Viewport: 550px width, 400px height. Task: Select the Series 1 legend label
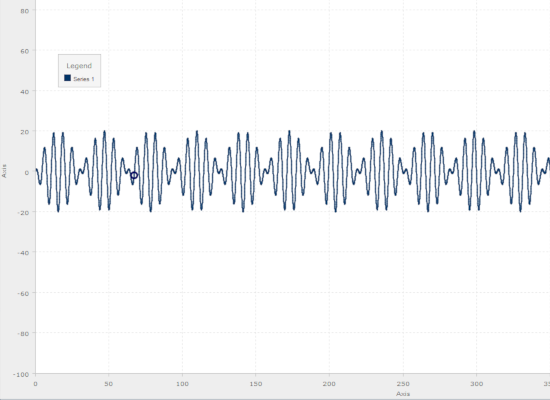point(84,79)
